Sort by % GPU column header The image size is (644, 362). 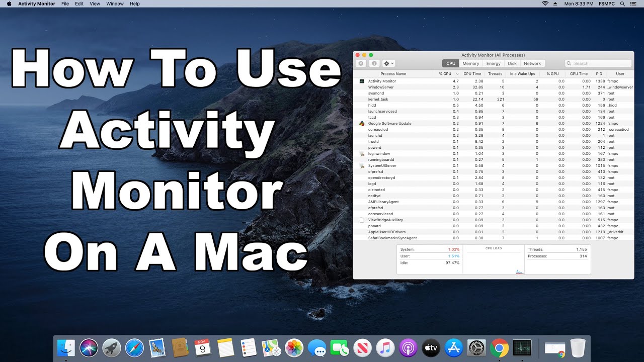[553, 74]
